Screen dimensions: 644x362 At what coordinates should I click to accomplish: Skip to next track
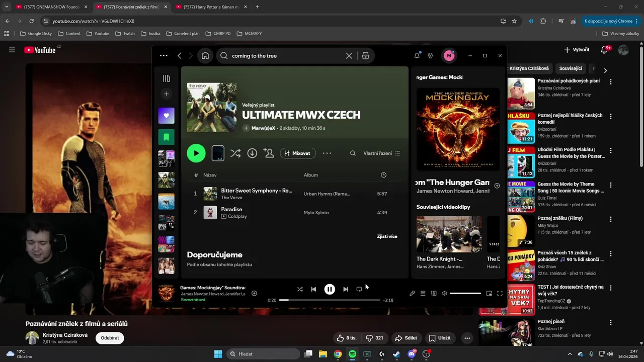tap(346, 289)
